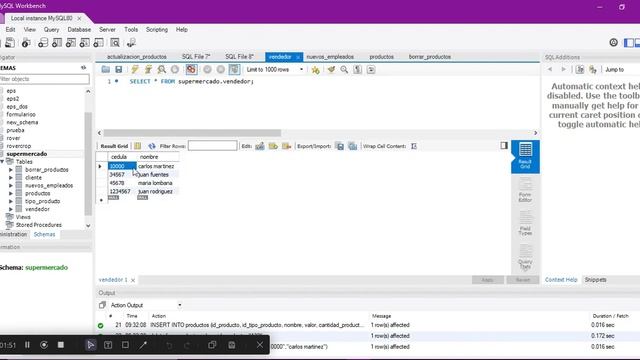Expand the vendedor table node

pos(11,209)
